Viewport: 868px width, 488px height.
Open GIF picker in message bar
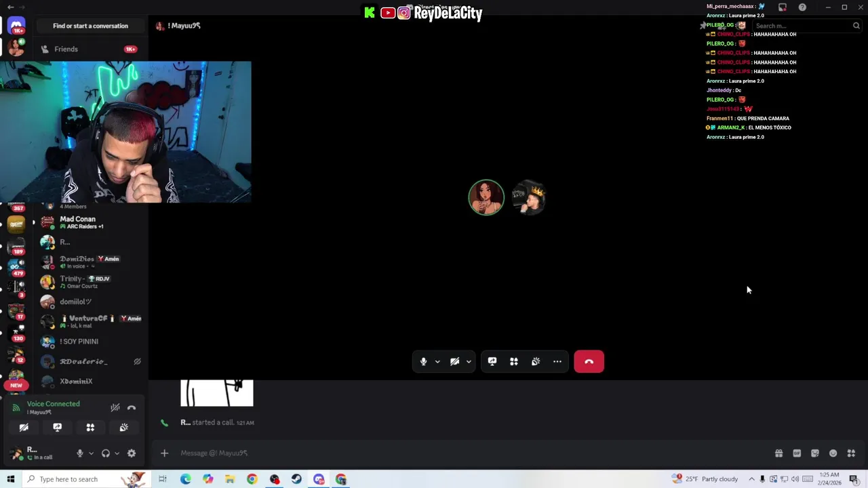pos(797,453)
